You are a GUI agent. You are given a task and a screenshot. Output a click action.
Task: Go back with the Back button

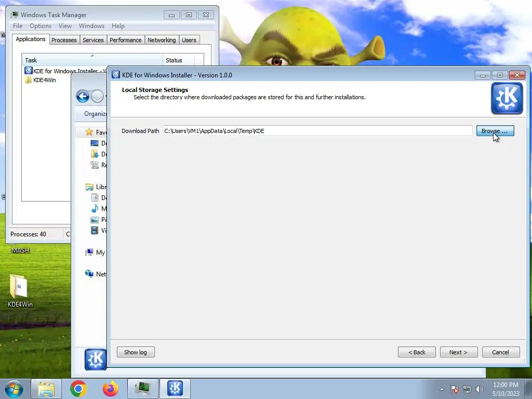[417, 352]
